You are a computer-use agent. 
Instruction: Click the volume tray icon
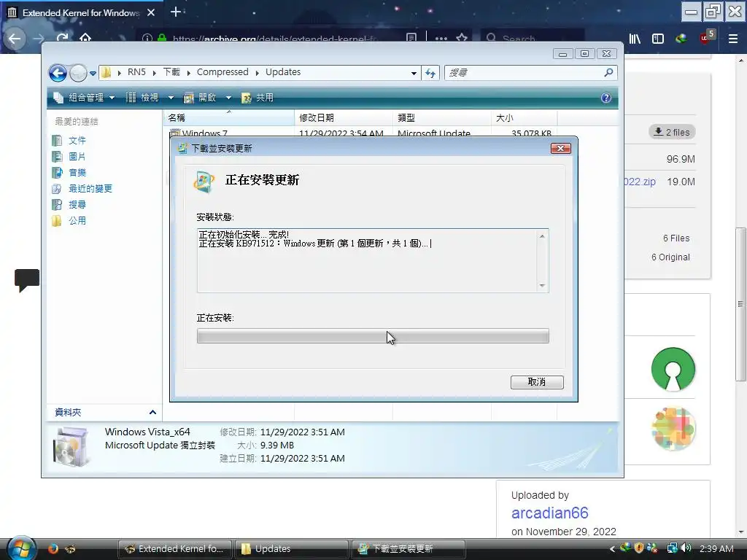686,548
